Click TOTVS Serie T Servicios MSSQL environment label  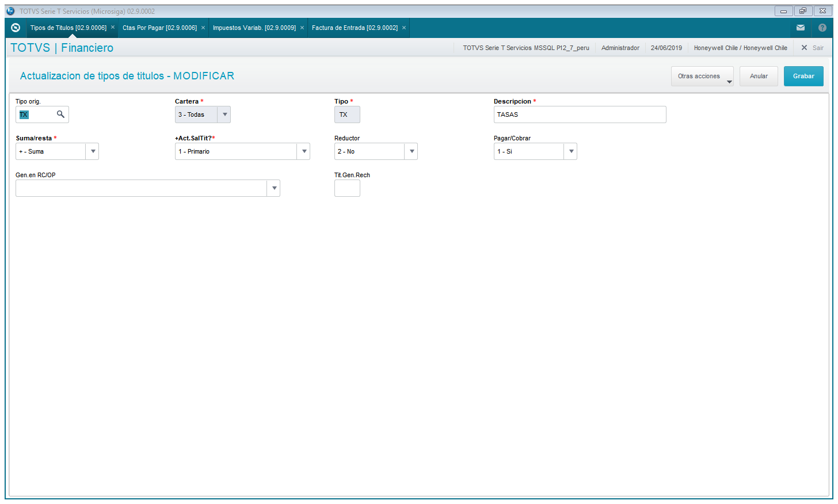pyautogui.click(x=526, y=48)
